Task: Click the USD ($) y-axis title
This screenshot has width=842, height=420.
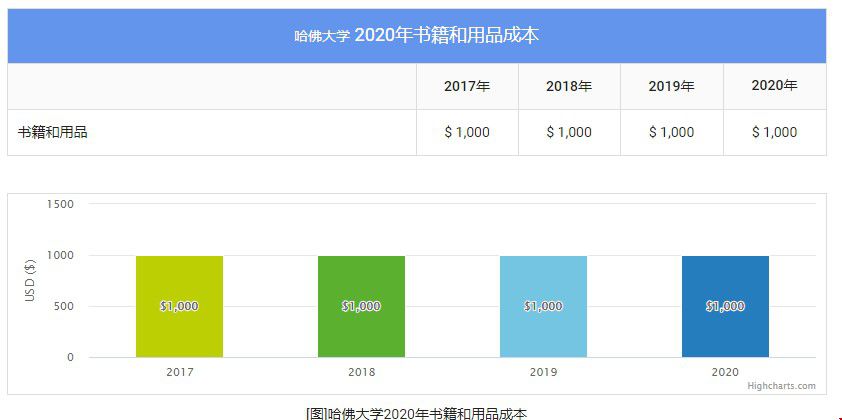Action: point(30,280)
